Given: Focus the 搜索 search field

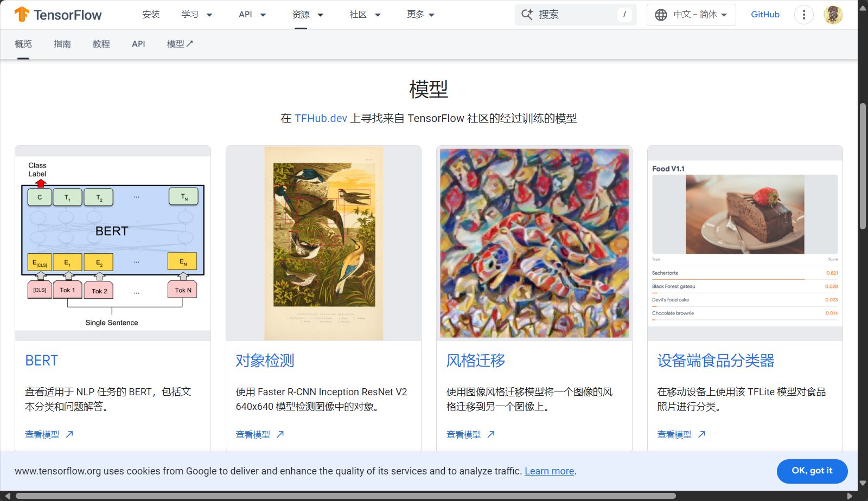Looking at the screenshot, I should point(576,15).
